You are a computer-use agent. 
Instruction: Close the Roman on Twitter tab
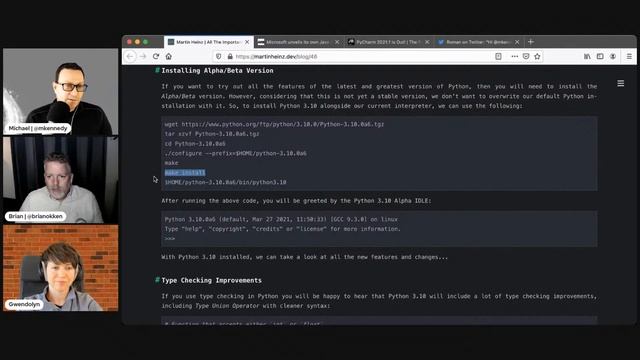[x=517, y=42]
